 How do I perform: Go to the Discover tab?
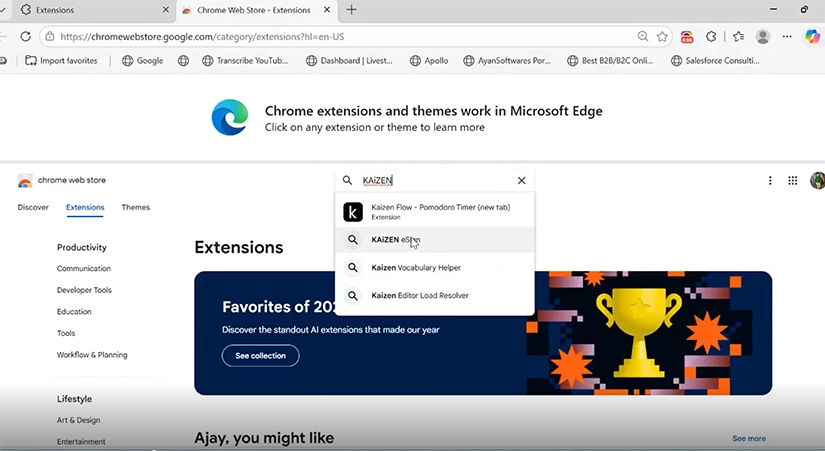[x=33, y=207]
